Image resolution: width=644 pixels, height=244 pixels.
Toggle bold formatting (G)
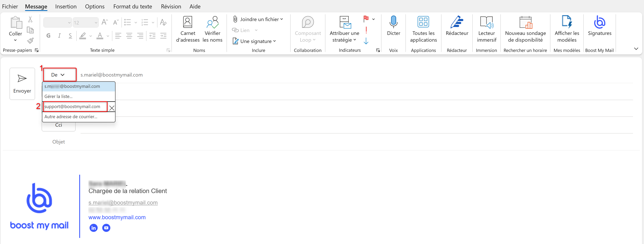48,36
